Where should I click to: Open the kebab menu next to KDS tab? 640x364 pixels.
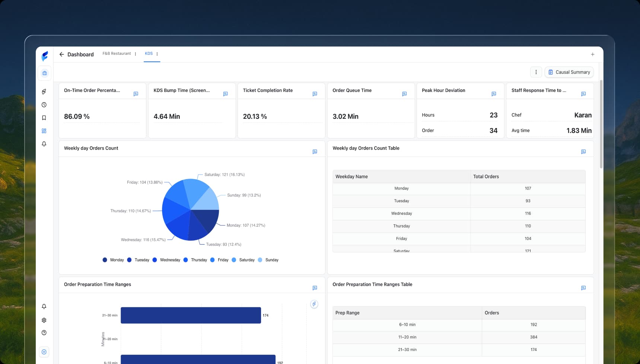[x=157, y=54]
